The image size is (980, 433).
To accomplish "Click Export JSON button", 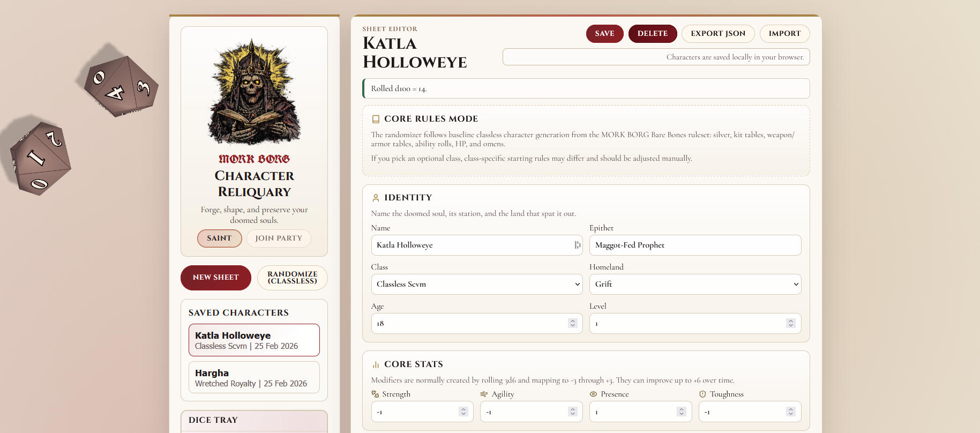I will [x=717, y=33].
